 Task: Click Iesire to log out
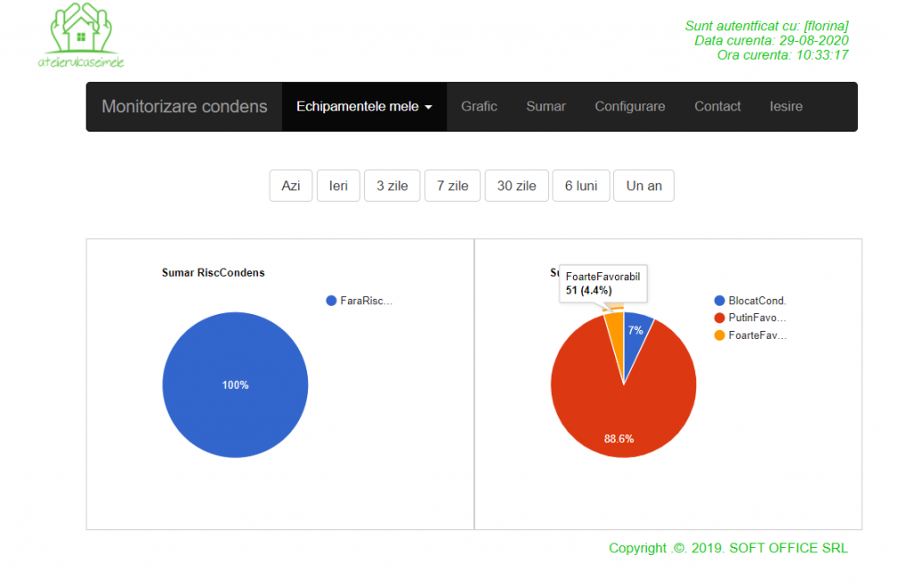tap(785, 106)
